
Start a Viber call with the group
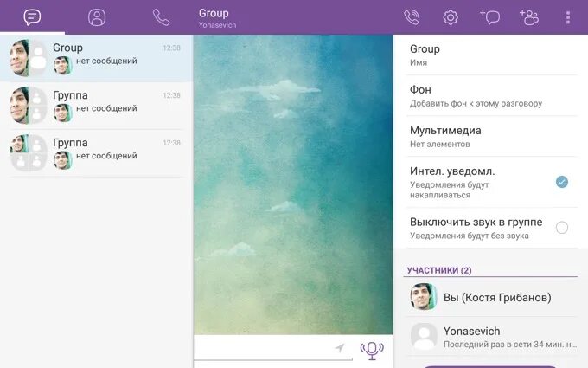pyautogui.click(x=412, y=17)
